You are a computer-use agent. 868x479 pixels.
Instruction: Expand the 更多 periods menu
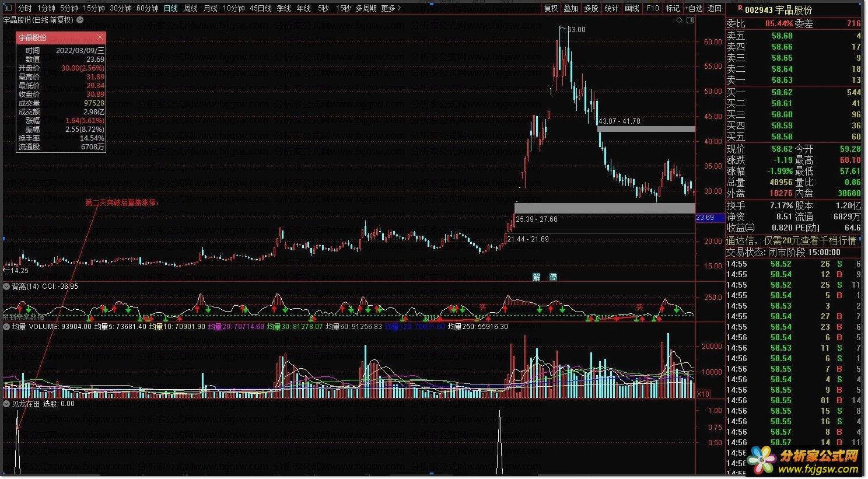pos(391,8)
